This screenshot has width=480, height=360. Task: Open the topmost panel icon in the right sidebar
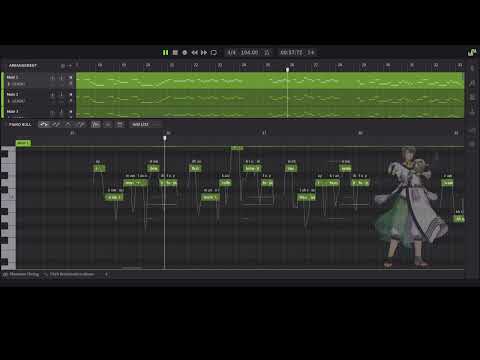point(472,68)
